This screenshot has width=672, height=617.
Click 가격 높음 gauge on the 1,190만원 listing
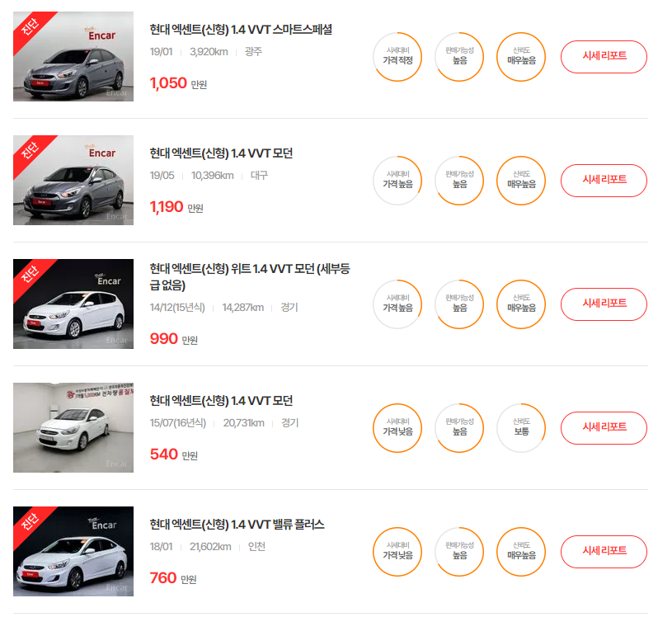click(x=397, y=181)
